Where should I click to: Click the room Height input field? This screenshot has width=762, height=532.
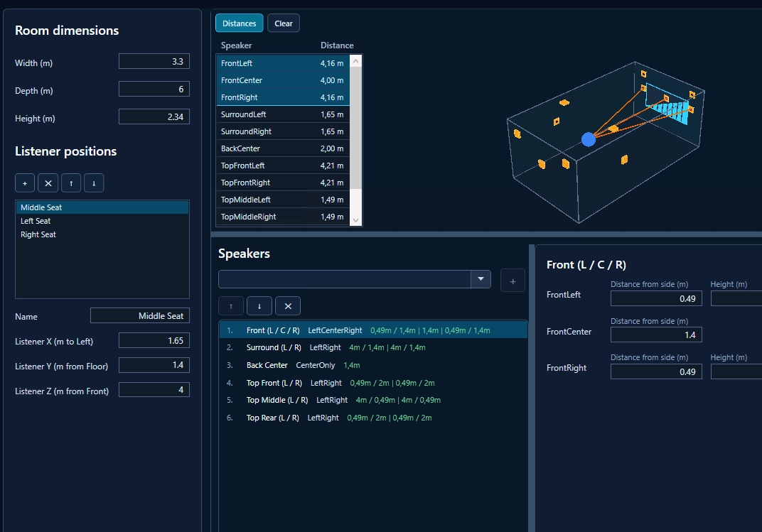[x=154, y=117]
